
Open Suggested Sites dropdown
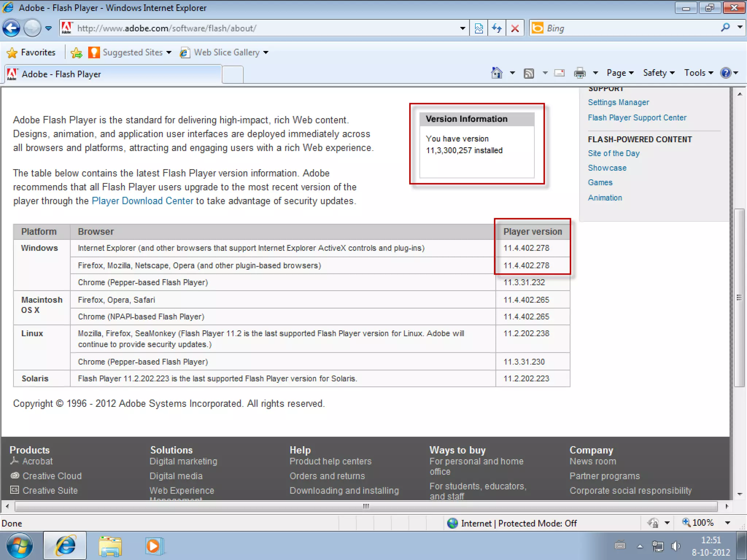[x=130, y=52]
